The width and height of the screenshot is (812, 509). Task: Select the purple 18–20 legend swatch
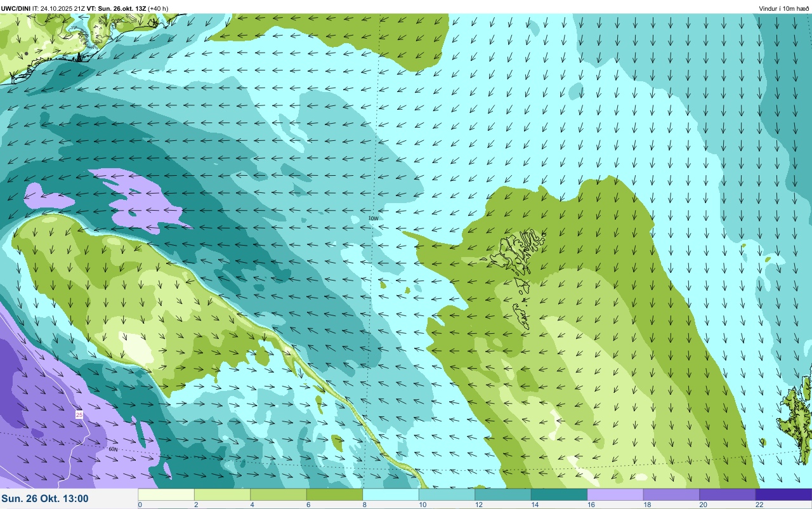(x=671, y=494)
